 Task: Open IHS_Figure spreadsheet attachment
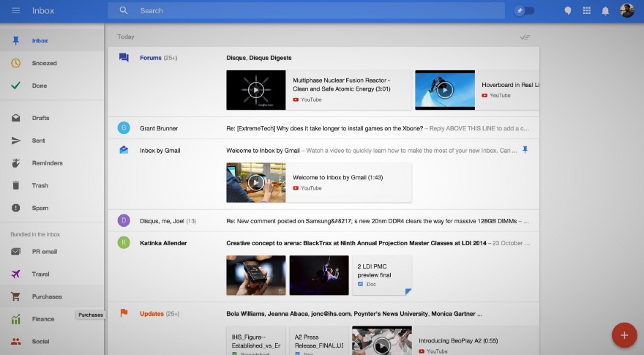pyautogui.click(x=256, y=340)
